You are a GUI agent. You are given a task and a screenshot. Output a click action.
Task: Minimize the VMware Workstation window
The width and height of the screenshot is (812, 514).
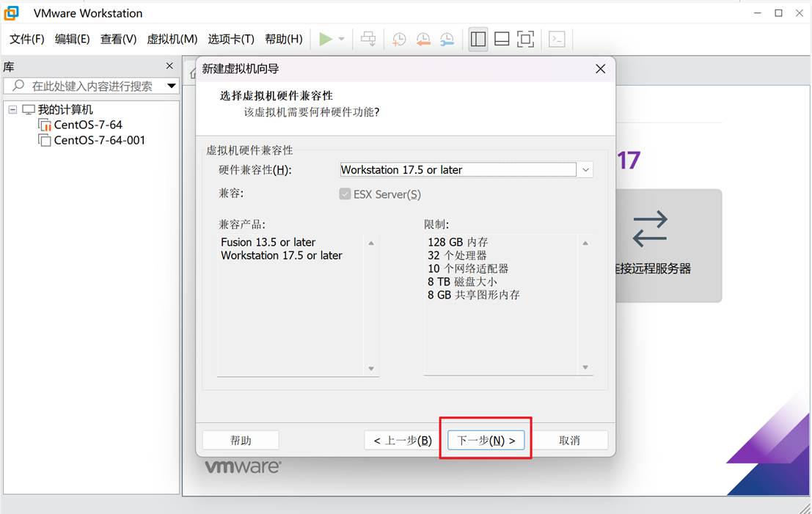pyautogui.click(x=758, y=13)
